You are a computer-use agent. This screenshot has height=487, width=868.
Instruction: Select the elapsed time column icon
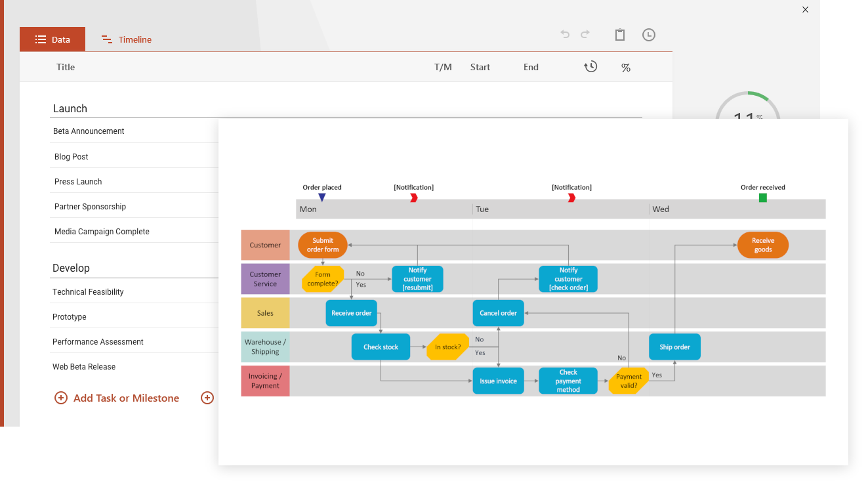click(x=590, y=66)
